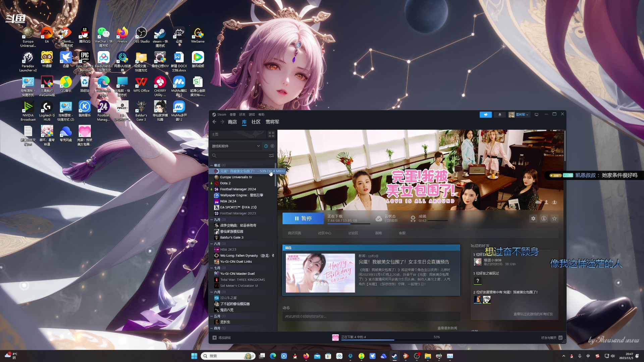The height and width of the screenshot is (362, 644).
Task: Open OBS Studio desktop icon
Action: tap(141, 36)
